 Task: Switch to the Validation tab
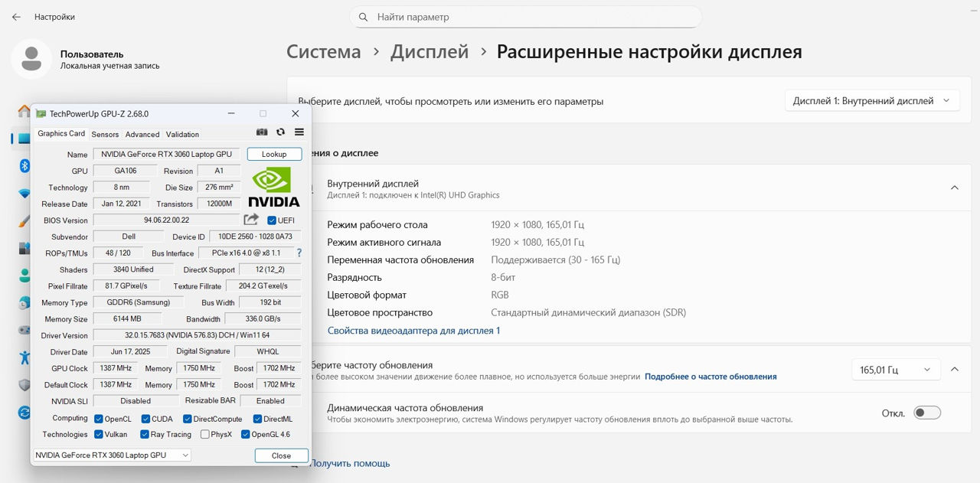182,134
